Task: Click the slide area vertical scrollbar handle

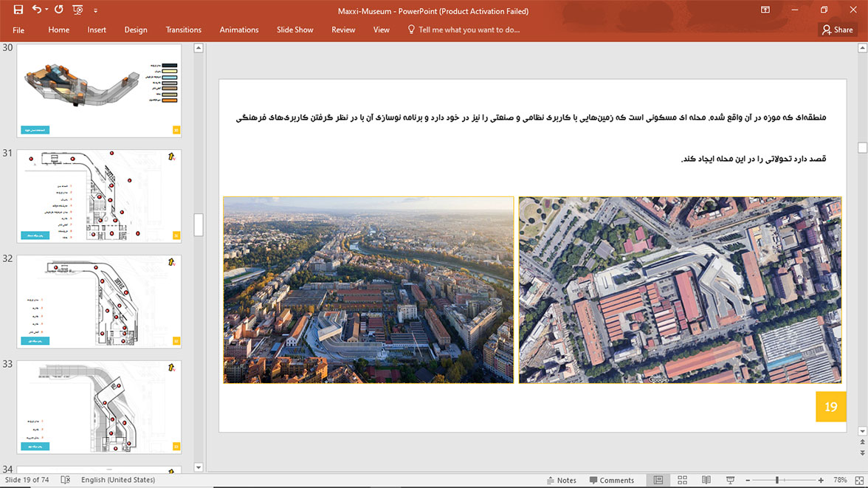Action: pyautogui.click(x=862, y=148)
